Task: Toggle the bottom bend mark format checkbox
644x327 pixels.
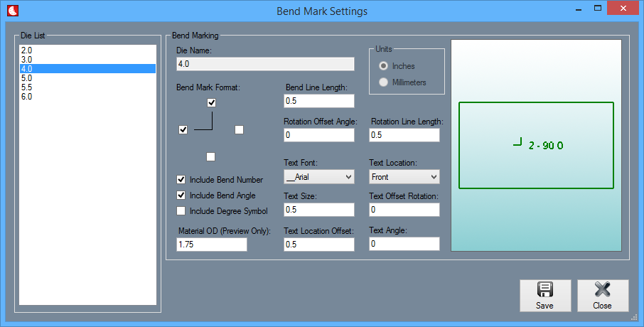Action: 210,156
